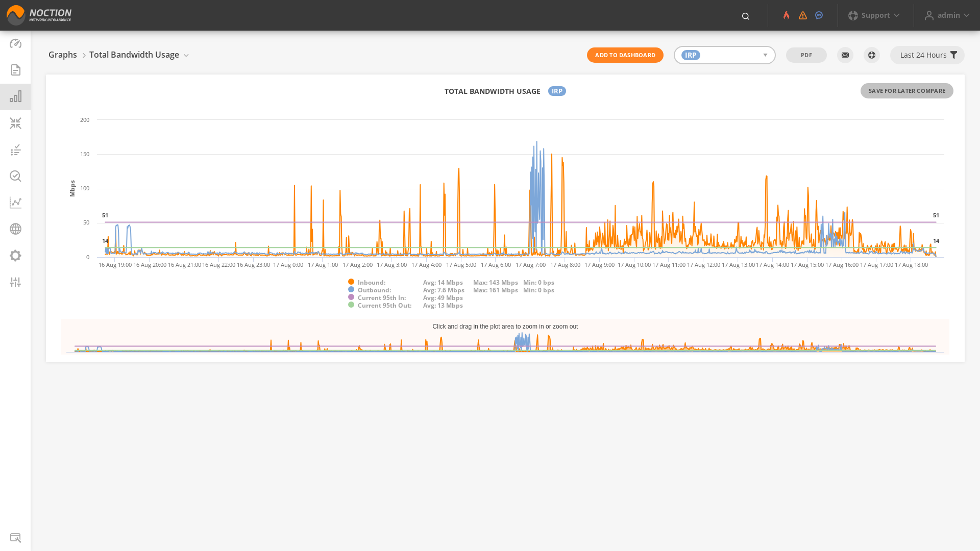
Task: Click the blue chat bubble icon
Action: point(819,15)
